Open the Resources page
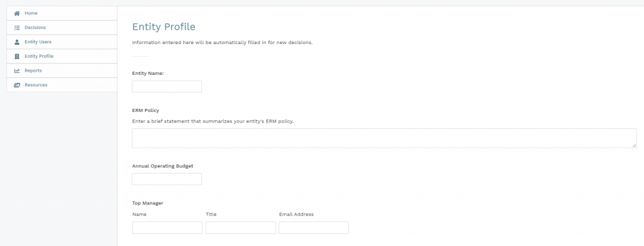Image resolution: width=644 pixels, height=246 pixels. (62, 85)
